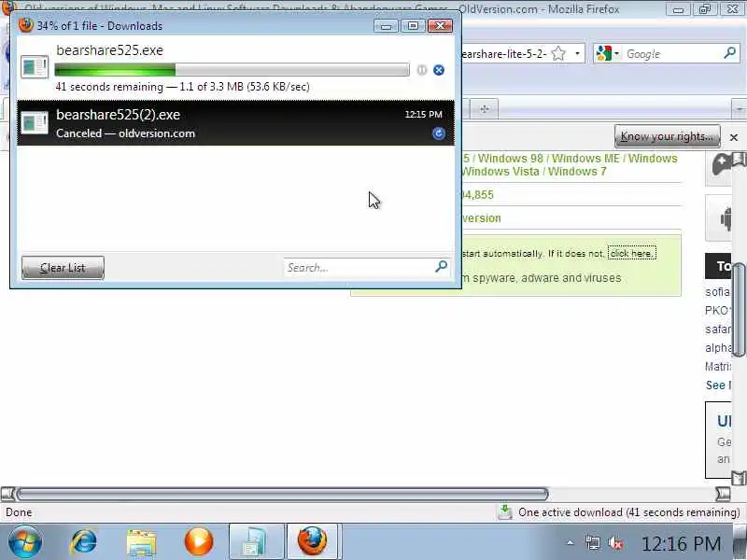Click the gamepad icon in page sidebar
Viewport: 747px width, 560px height.
(x=723, y=165)
